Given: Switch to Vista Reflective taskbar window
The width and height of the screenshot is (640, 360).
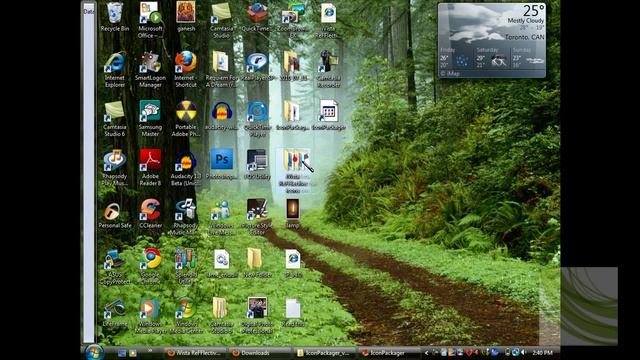Looking at the screenshot, I should click(195, 353).
